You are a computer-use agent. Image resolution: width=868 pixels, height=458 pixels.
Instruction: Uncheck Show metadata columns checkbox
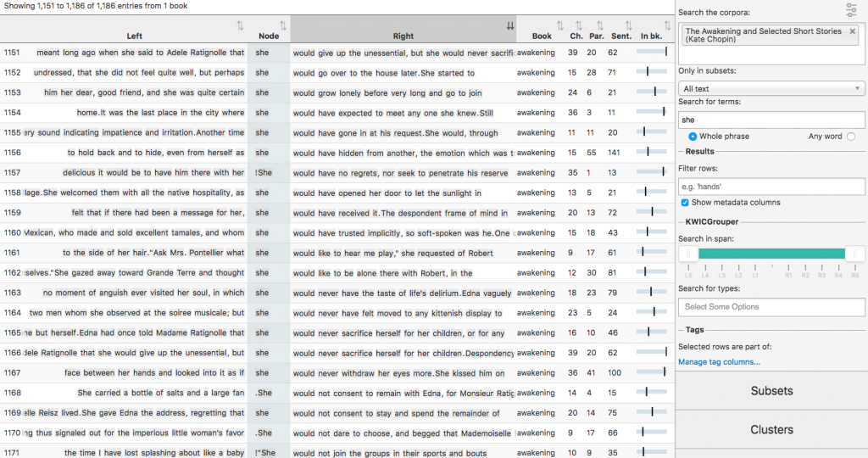tap(685, 202)
